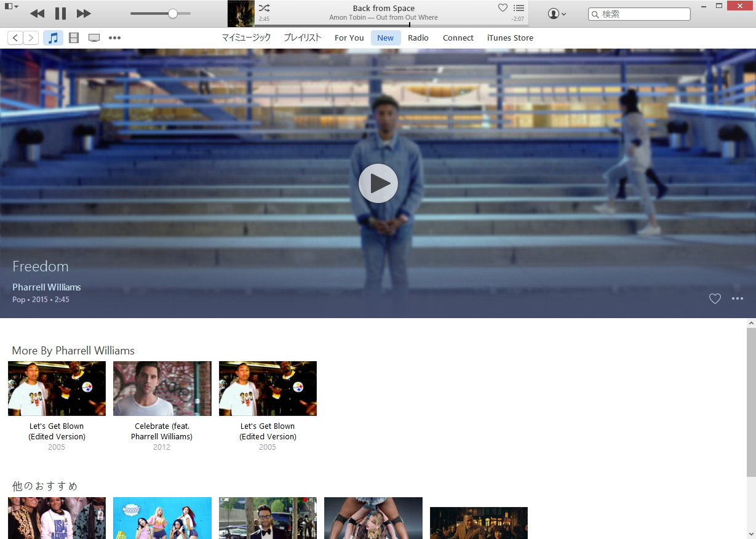Navigate back using the back arrow
Screen dimensions: 756x539
(15, 38)
